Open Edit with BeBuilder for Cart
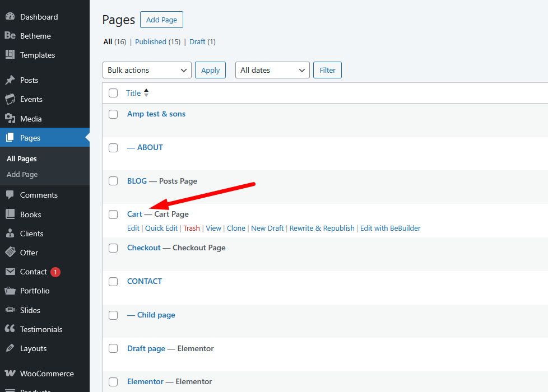Screen dimensions: 548x392 pyautogui.click(x=390, y=228)
